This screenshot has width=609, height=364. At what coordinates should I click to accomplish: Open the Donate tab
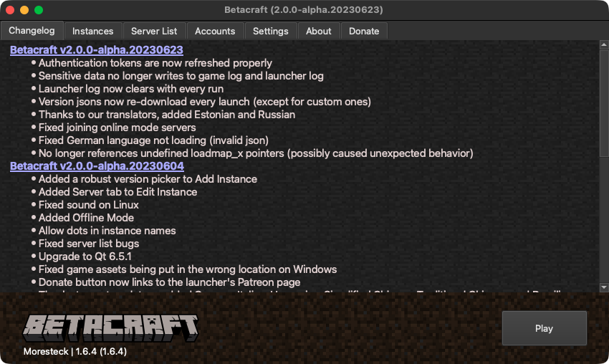click(x=364, y=31)
